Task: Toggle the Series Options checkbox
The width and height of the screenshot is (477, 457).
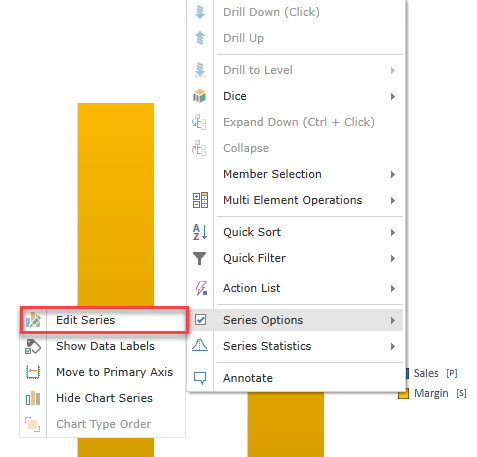Action: coord(200,320)
